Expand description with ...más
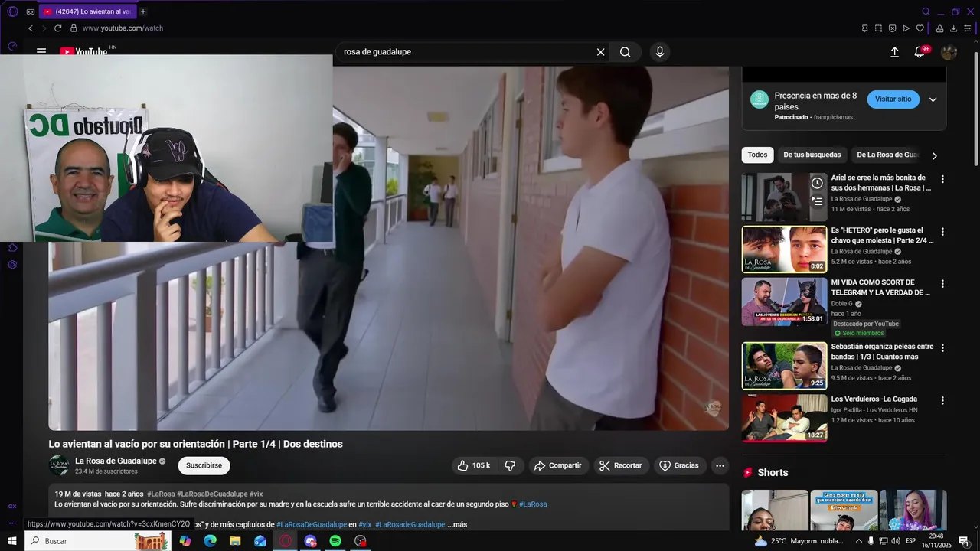 [458, 525]
